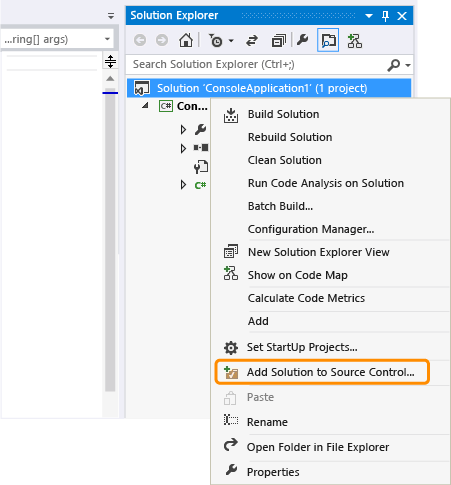This screenshot has width=451, height=485.
Task: Click the search magnifier icon
Action: tap(394, 65)
